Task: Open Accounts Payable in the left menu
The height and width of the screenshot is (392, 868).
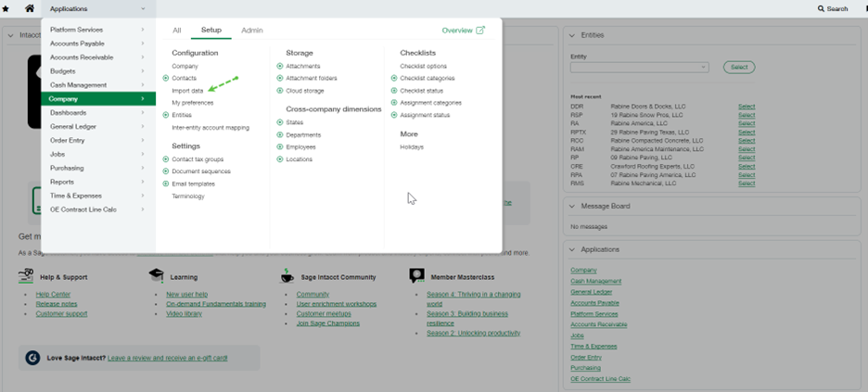Action: click(x=77, y=44)
